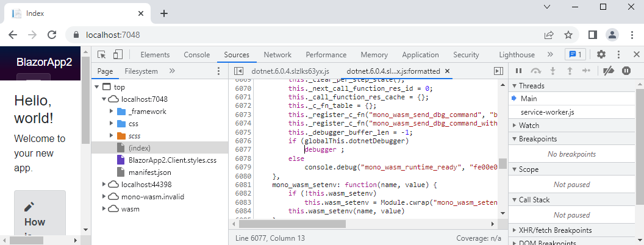This screenshot has width=644, height=245.
Task: Click the pause script execution button
Action: 519,71
